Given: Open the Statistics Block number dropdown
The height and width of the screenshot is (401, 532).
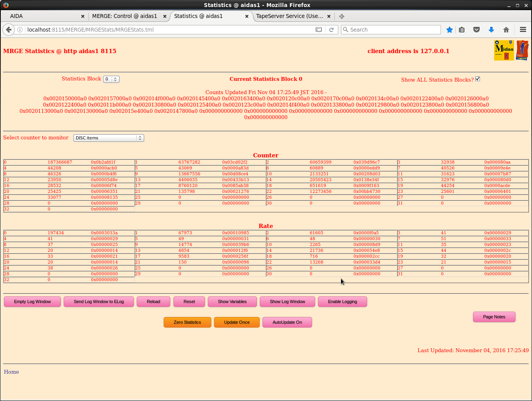Looking at the screenshot, I should point(111,79).
